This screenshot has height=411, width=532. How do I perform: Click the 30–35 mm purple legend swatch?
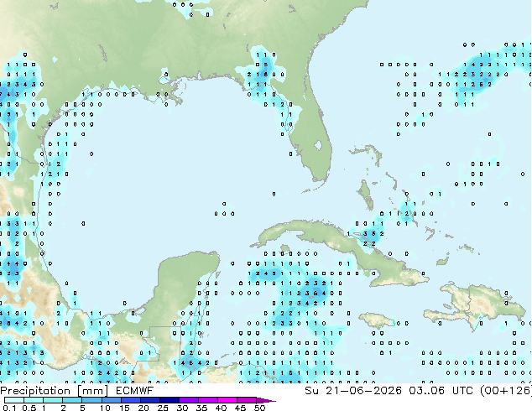pos(188,400)
